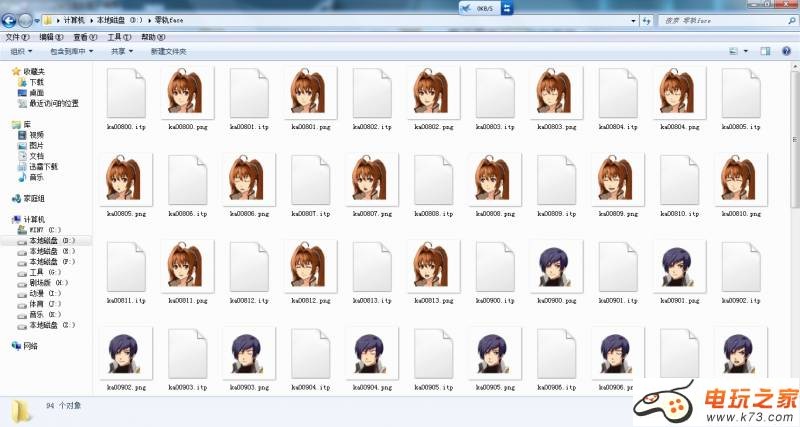The height and width of the screenshot is (427, 800).
Task: Open the 组织 dropdown menu
Action: coord(20,51)
